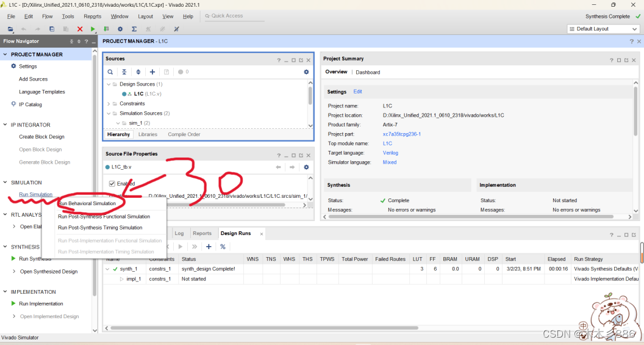This screenshot has height=345, width=644.
Task: Switch to Compile Order tab
Action: pyautogui.click(x=184, y=134)
